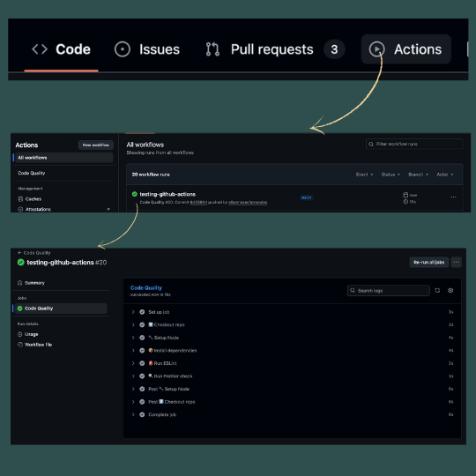Viewport: 476px width, 476px height.
Task: Open the Event filter dropdown
Action: coord(364,175)
